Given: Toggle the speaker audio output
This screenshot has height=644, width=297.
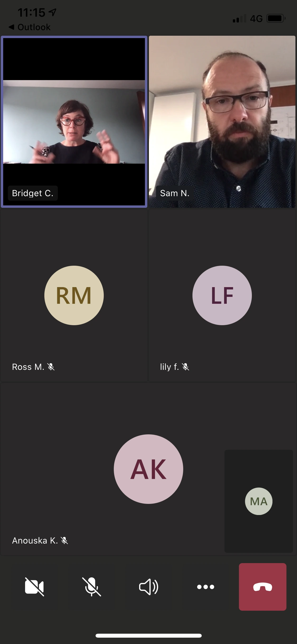Looking at the screenshot, I should point(149,587).
